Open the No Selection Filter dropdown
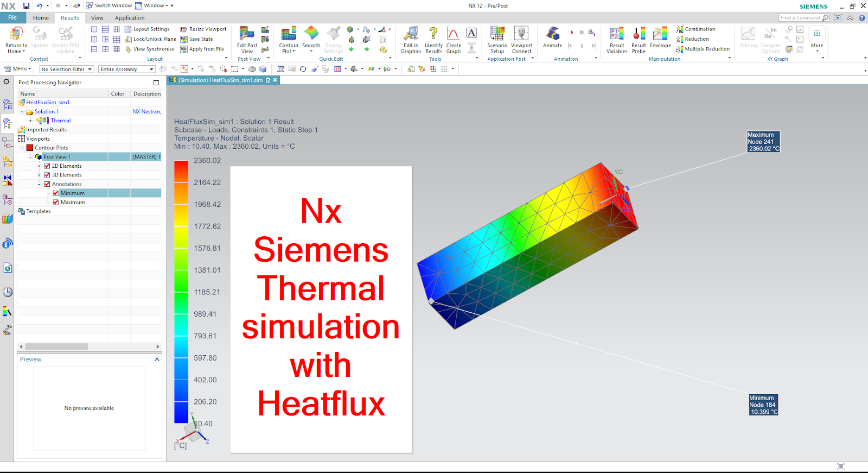 (x=67, y=70)
